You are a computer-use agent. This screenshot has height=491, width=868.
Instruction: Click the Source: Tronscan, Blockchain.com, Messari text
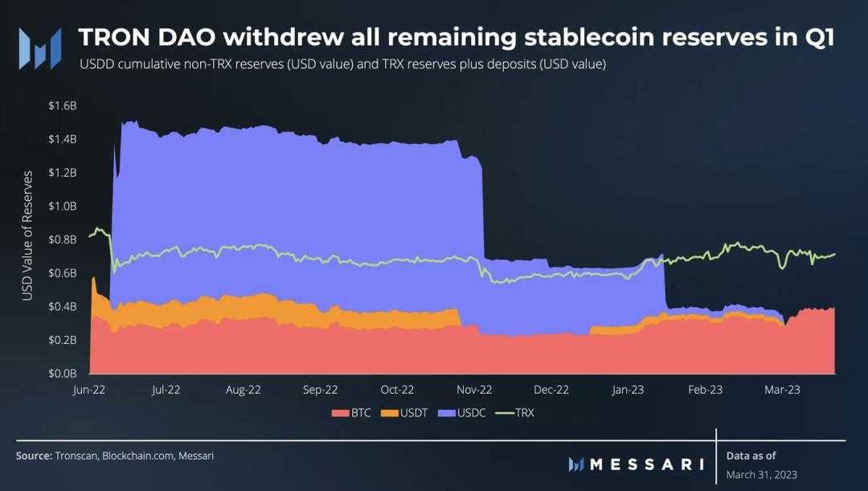[115, 456]
